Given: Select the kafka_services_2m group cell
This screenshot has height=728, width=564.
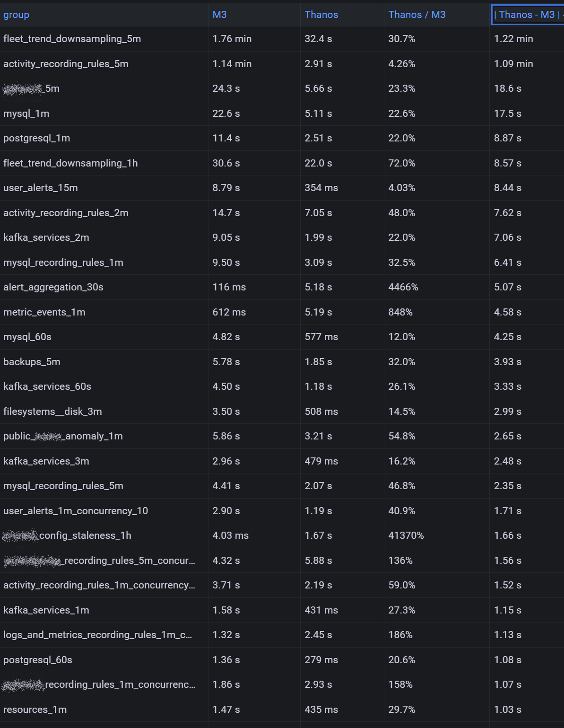Looking at the screenshot, I should [46, 237].
